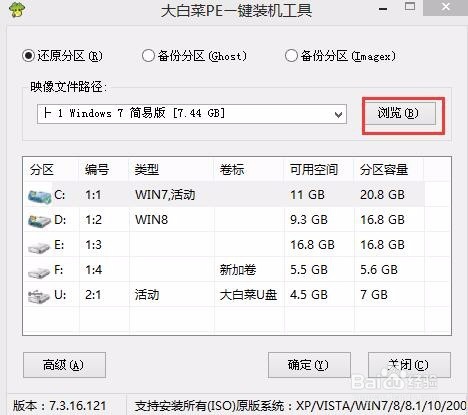Click the F: drive icon
The image size is (468, 415).
point(39,272)
